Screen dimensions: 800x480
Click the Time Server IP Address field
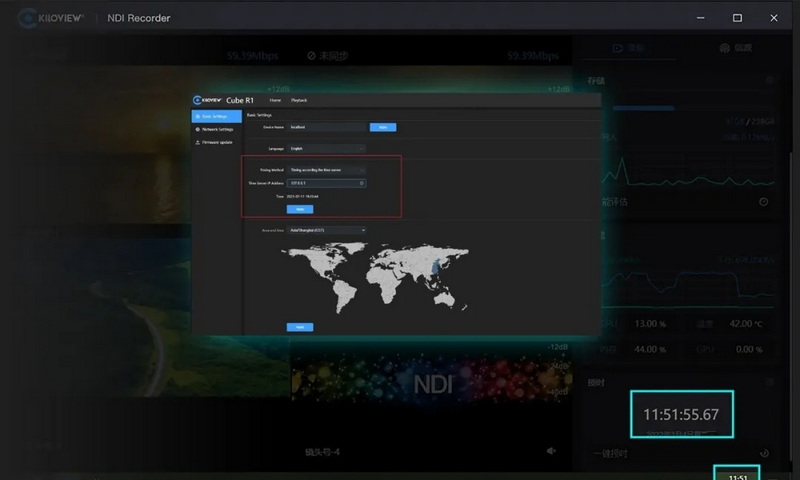pyautogui.click(x=327, y=183)
